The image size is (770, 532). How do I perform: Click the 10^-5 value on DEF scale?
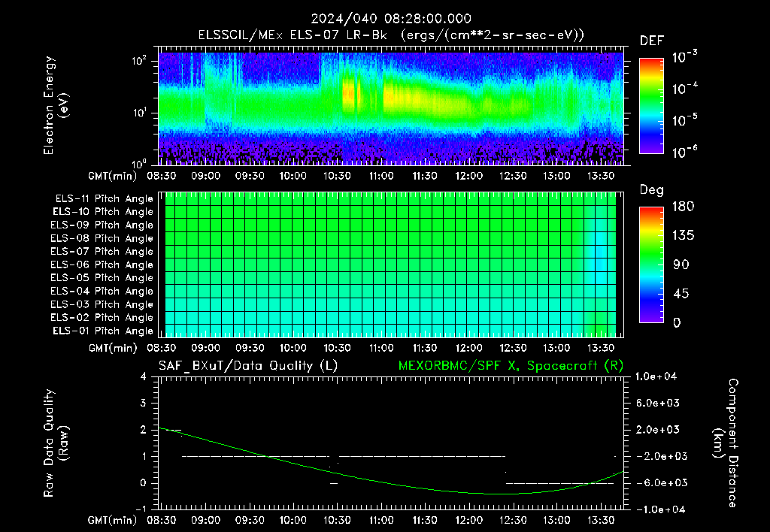click(684, 119)
